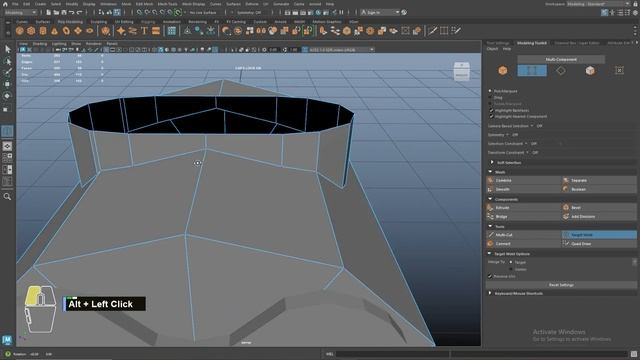640x360 pixels.
Task: Select UV mode icon in Modeling Toolkit
Action: click(619, 71)
